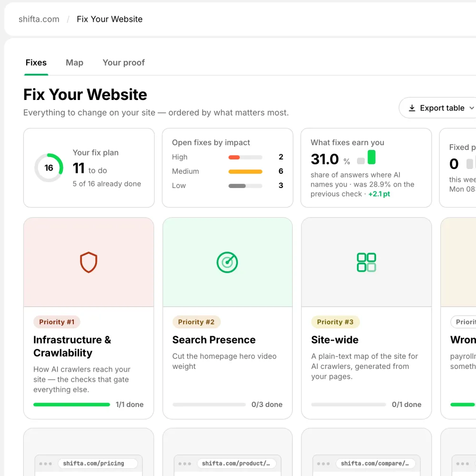
Task: Click the "0/1 done" label
Action: (407, 405)
